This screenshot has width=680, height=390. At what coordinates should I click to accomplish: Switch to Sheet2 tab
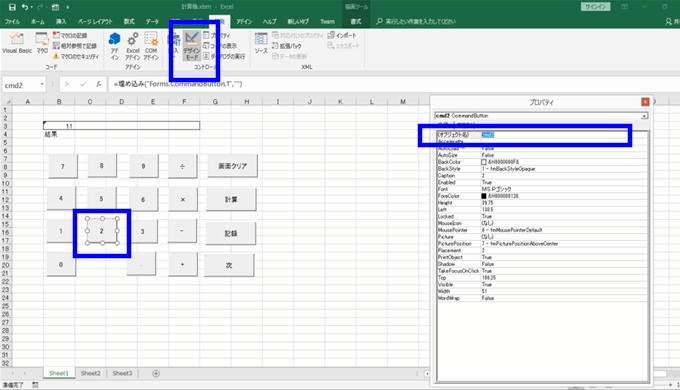[x=90, y=373]
